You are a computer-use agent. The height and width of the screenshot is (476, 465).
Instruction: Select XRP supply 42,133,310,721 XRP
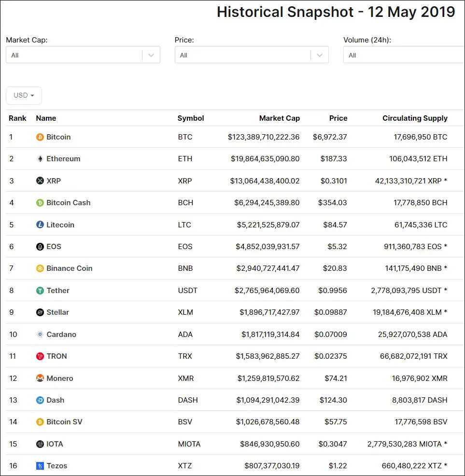[x=408, y=181]
